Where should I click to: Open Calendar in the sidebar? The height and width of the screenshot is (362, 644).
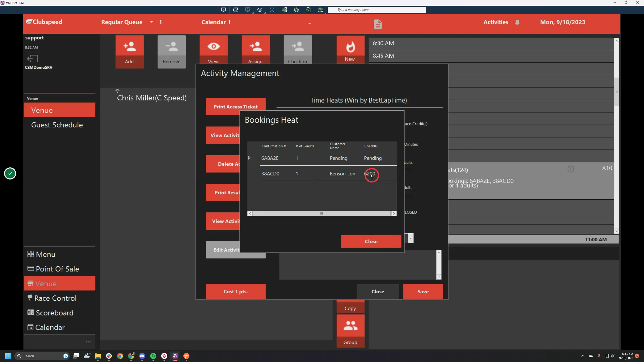pos(60,327)
